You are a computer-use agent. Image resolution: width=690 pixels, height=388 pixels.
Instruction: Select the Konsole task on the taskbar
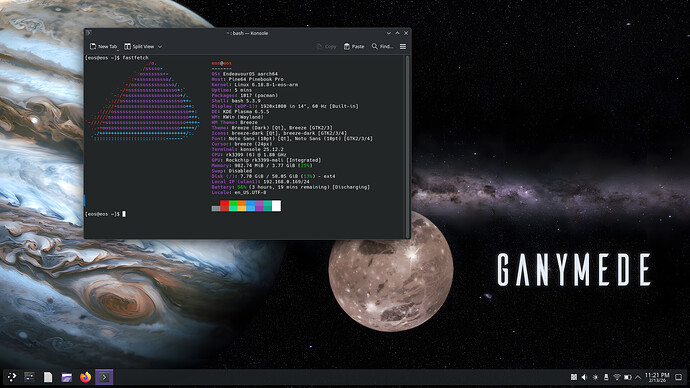104,377
